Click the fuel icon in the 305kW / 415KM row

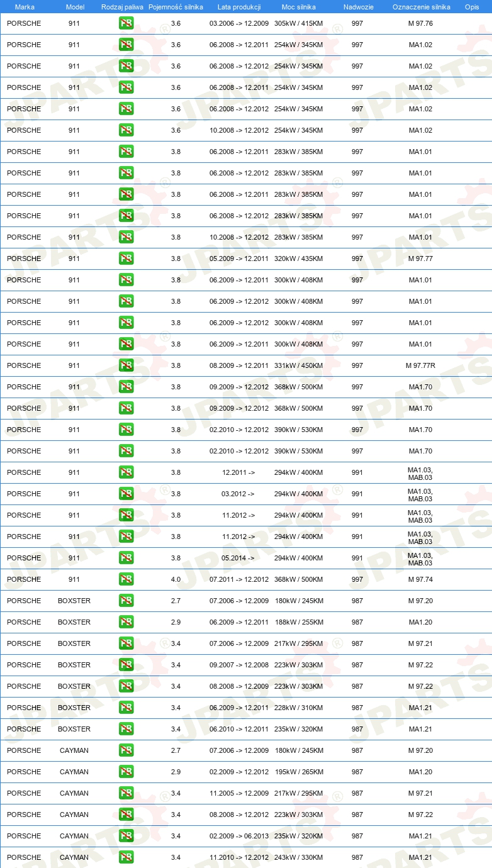(126, 23)
